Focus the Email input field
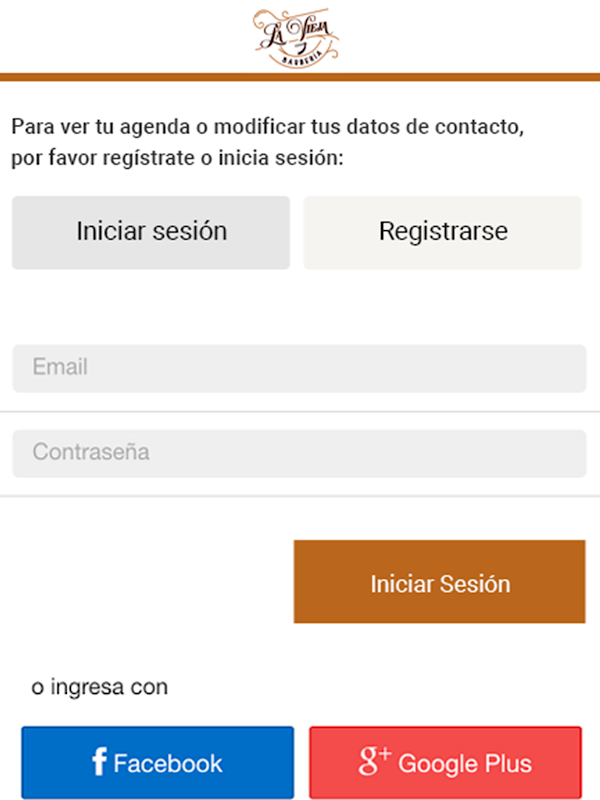600x800 pixels. click(299, 368)
